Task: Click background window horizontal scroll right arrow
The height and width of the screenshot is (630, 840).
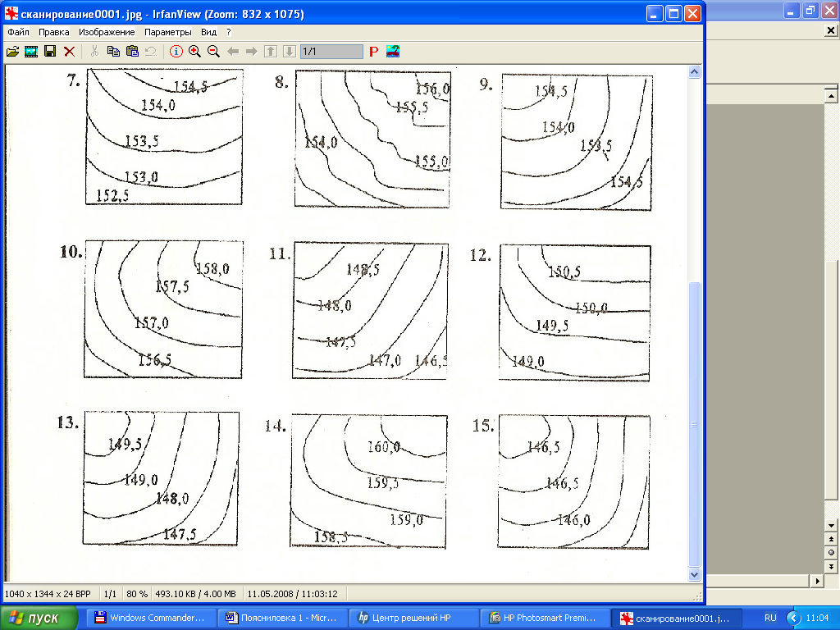Action: tap(817, 581)
